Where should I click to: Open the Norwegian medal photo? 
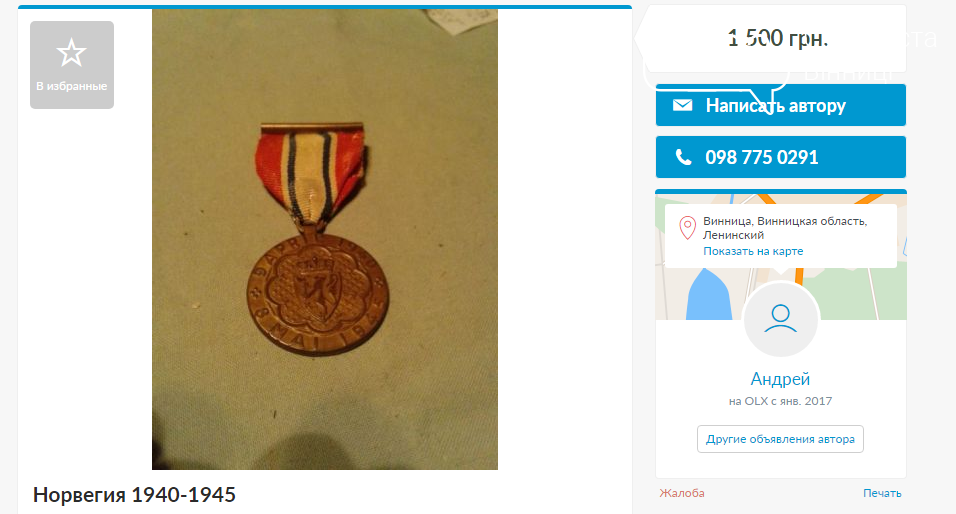click(x=325, y=239)
